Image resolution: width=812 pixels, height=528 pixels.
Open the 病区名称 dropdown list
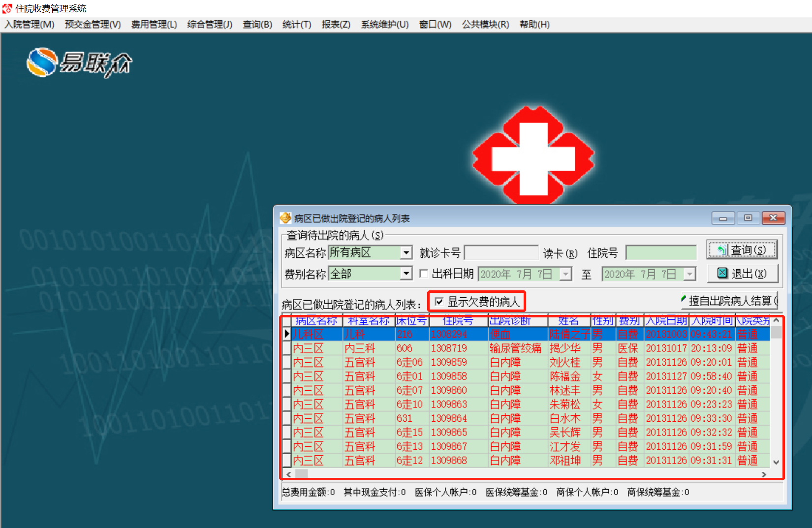point(406,253)
